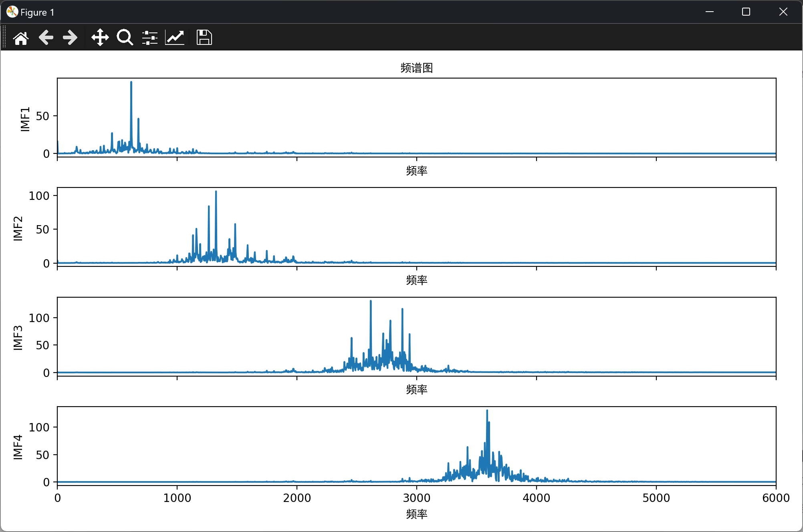This screenshot has height=532, width=803.
Task: Open Configure subplots sliders icon
Action: pos(149,38)
